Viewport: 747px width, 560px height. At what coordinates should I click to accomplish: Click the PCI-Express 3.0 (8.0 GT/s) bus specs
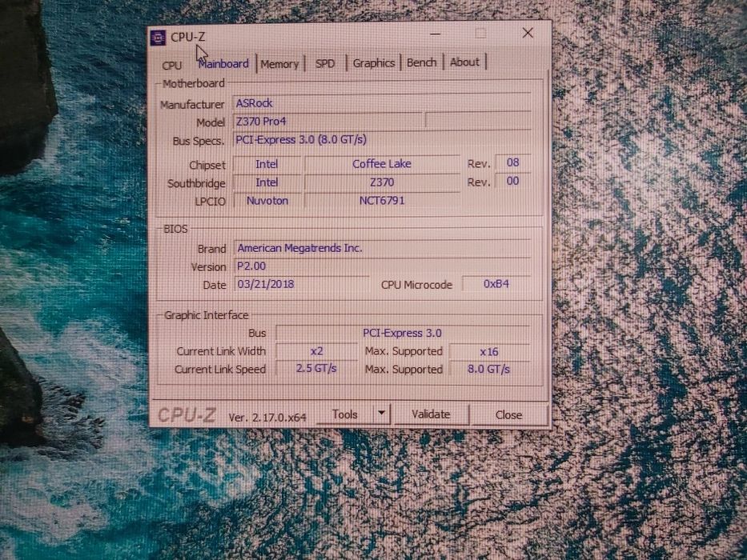click(x=382, y=139)
